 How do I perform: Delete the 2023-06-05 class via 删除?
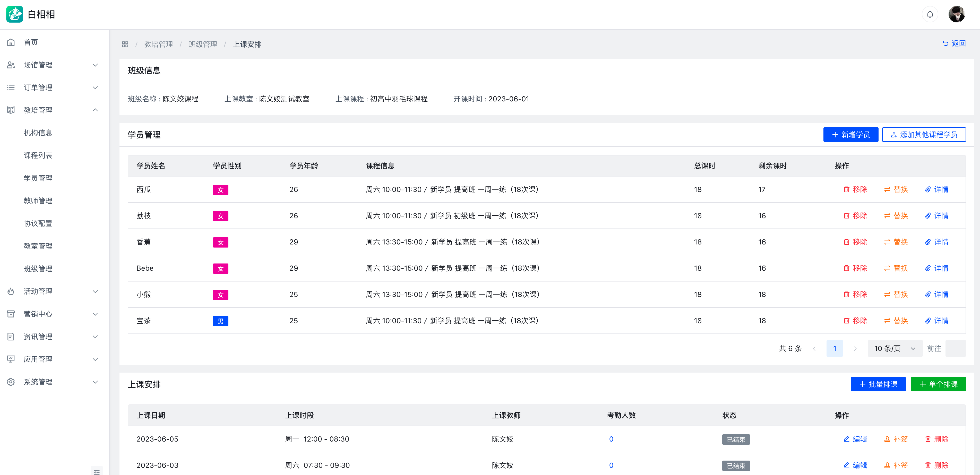click(937, 439)
